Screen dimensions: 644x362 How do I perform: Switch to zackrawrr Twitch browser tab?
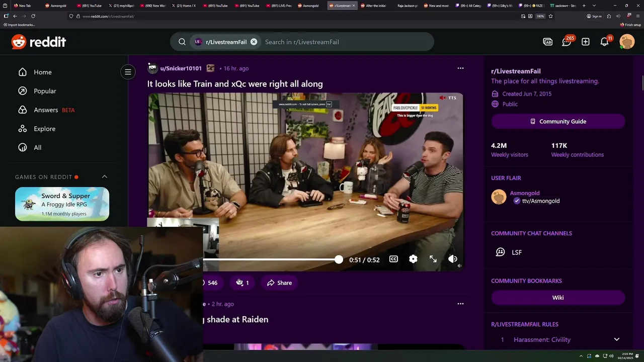click(562, 6)
